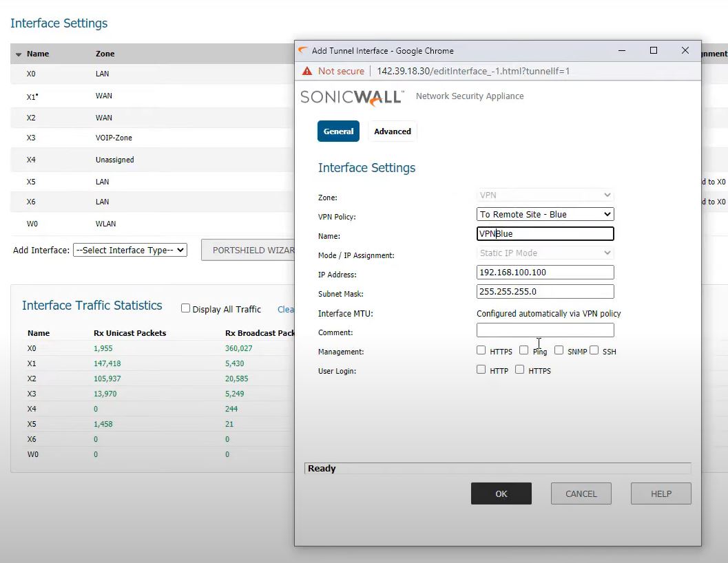Click the HELP button
The height and width of the screenshot is (563, 728).
661,493
